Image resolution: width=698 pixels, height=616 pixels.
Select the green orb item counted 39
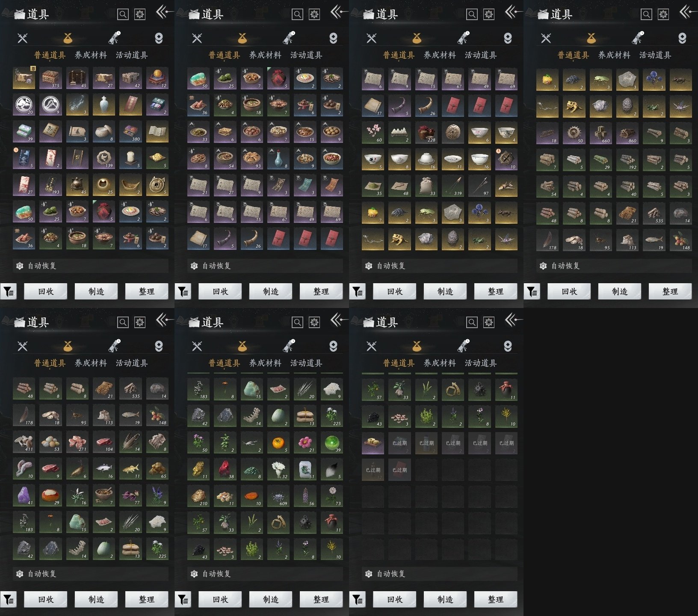coord(331,442)
